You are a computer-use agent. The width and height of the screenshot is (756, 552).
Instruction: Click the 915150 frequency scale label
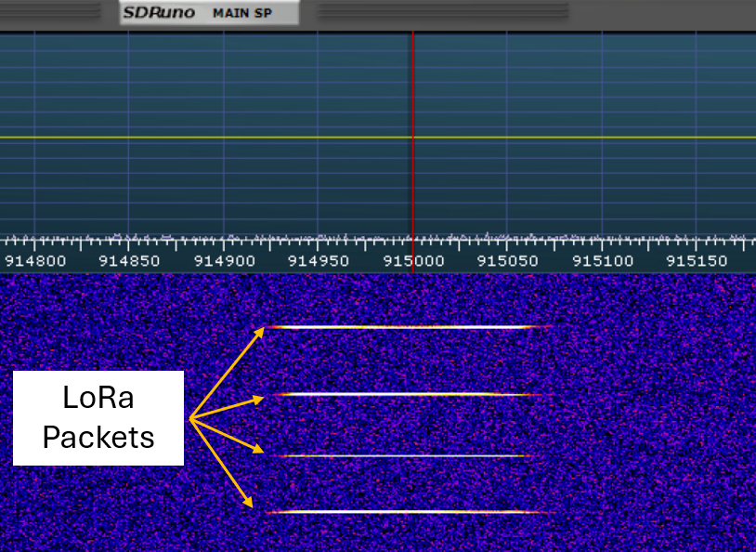[697, 261]
